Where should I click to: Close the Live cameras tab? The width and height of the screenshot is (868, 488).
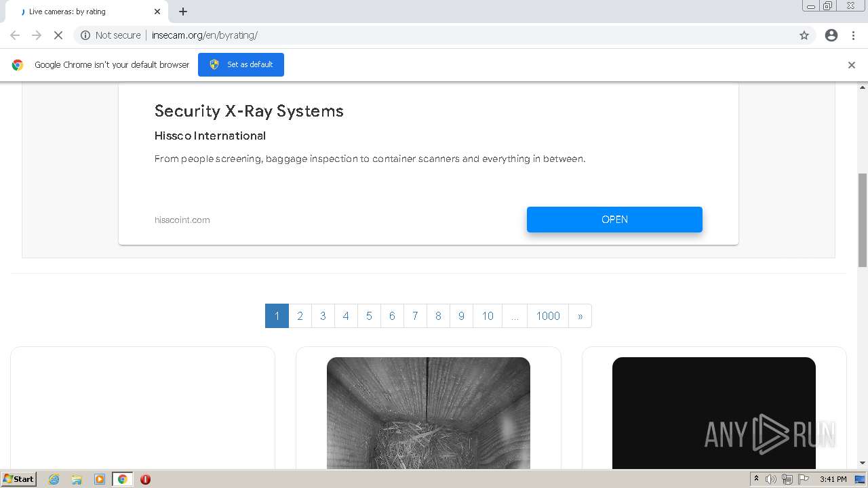(x=157, y=12)
